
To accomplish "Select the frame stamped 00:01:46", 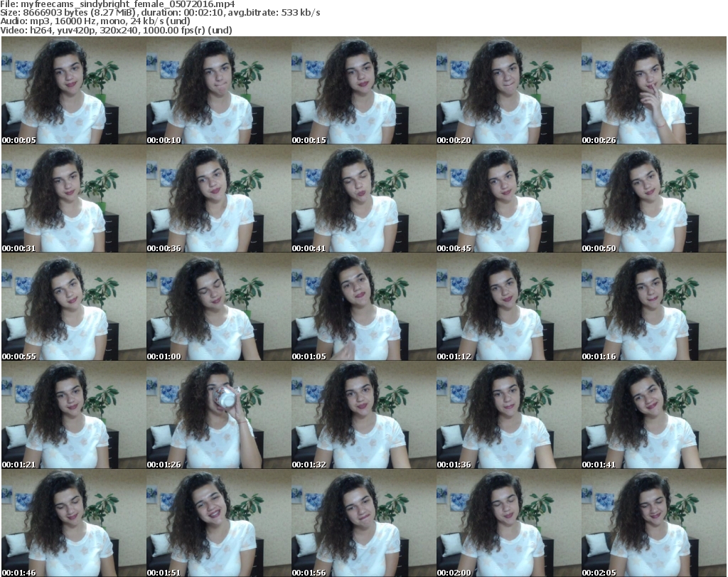I will tap(74, 523).
